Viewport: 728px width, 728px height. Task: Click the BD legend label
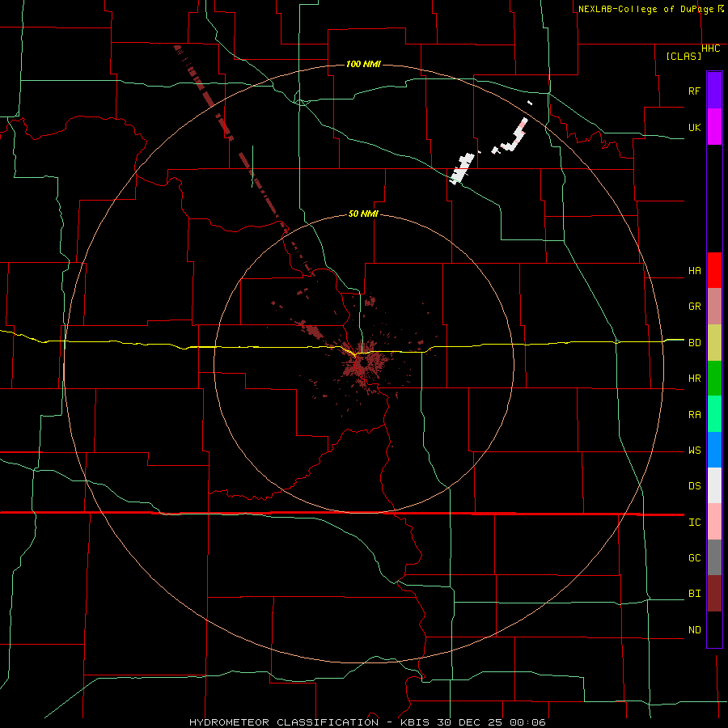(694, 343)
